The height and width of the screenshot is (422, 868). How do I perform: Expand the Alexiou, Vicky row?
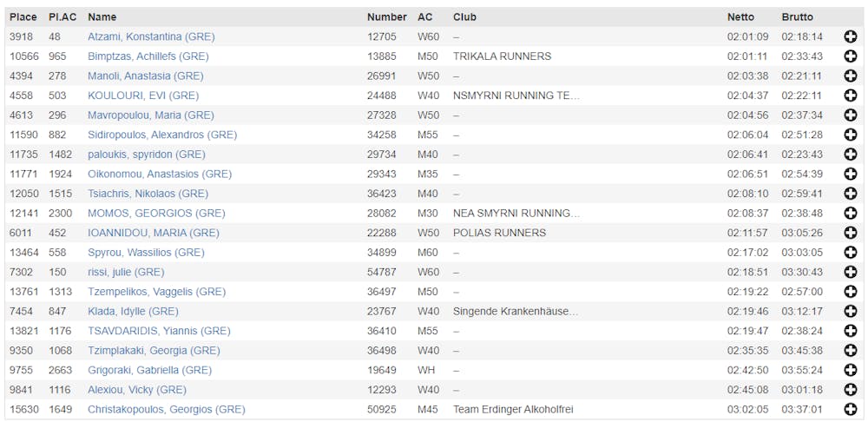click(850, 390)
